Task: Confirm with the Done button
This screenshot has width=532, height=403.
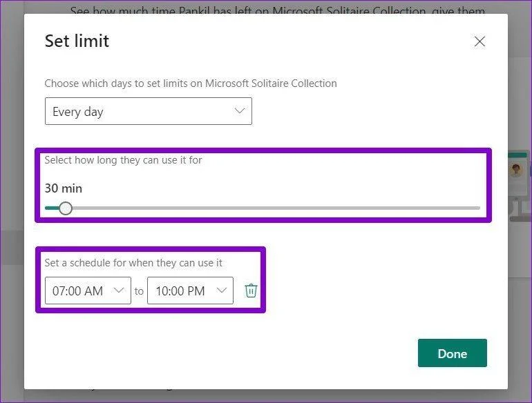Action: point(453,353)
